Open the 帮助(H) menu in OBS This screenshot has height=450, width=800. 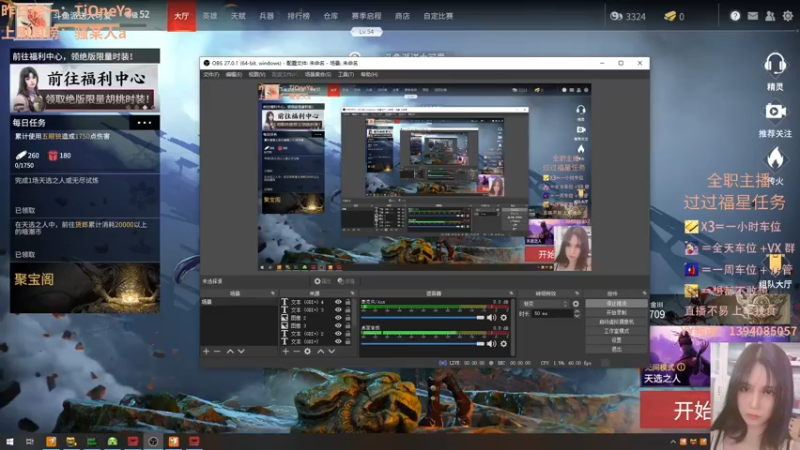click(x=369, y=74)
